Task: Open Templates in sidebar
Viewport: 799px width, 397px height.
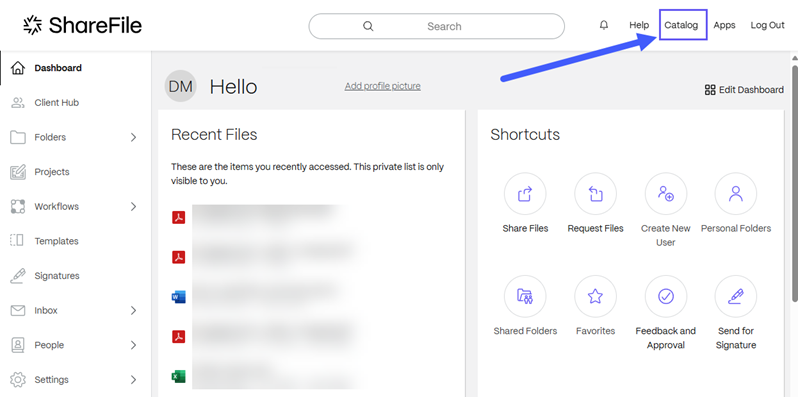Action: 57,241
